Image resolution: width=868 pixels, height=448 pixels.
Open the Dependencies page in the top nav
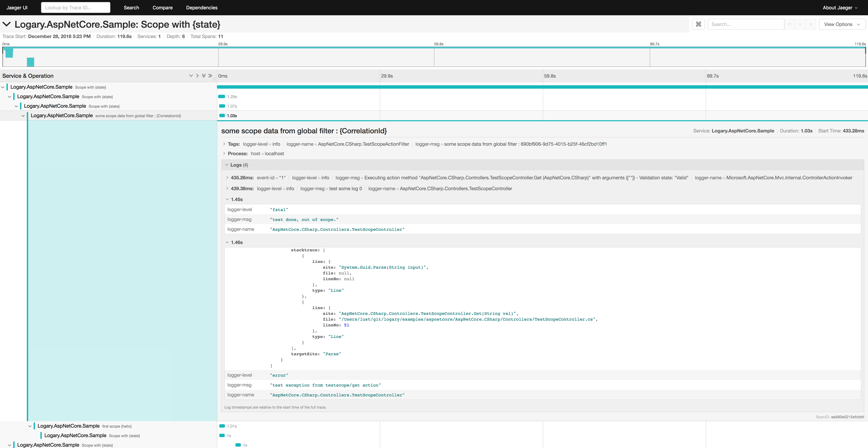coord(201,7)
